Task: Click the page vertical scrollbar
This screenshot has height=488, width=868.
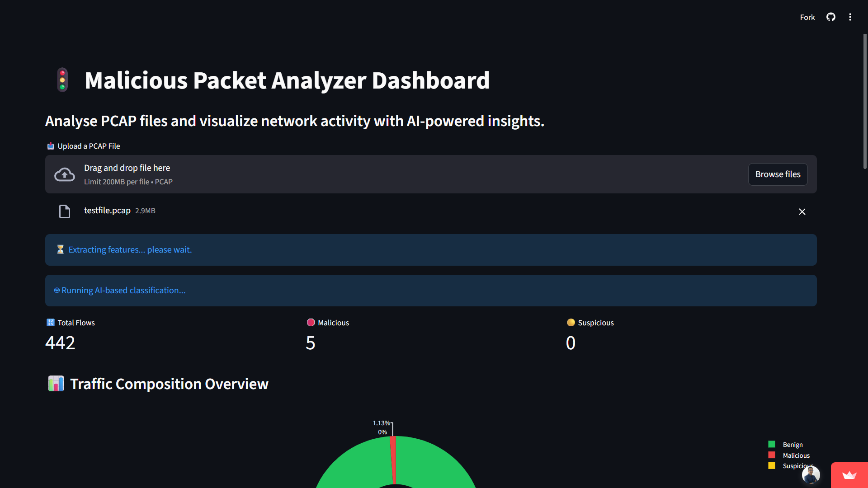Action: [865, 102]
